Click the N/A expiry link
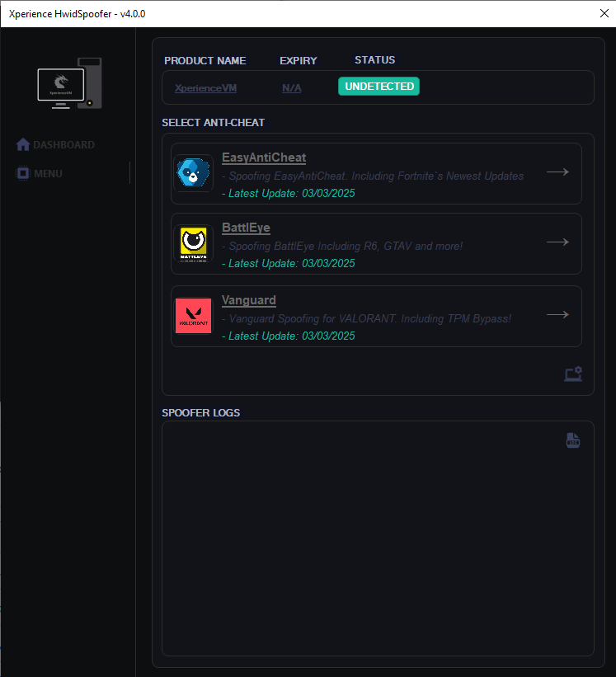The height and width of the screenshot is (677, 616). pos(292,88)
